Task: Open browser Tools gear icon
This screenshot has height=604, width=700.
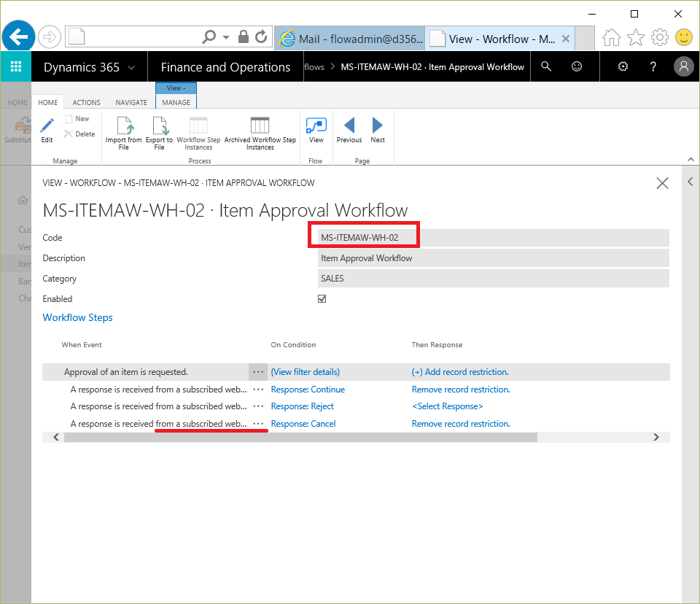Action: [x=659, y=37]
